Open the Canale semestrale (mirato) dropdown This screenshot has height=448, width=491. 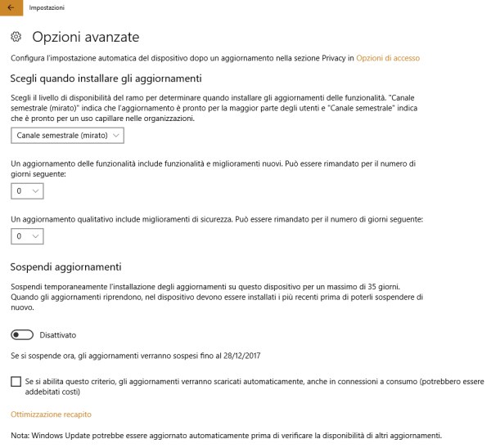tap(67, 136)
